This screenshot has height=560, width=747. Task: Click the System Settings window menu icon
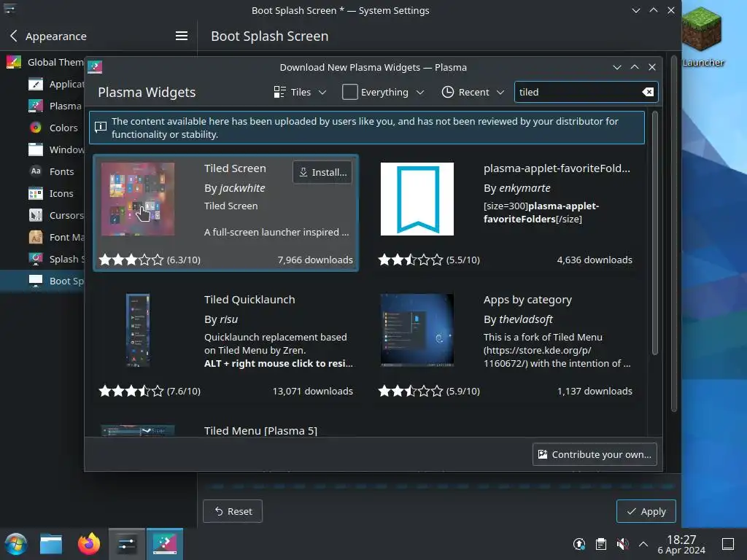click(x=9, y=9)
